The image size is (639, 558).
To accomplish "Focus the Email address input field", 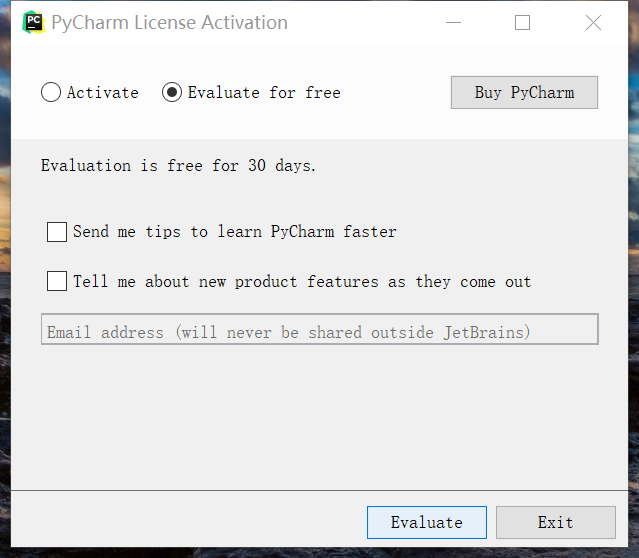I will 319,330.
